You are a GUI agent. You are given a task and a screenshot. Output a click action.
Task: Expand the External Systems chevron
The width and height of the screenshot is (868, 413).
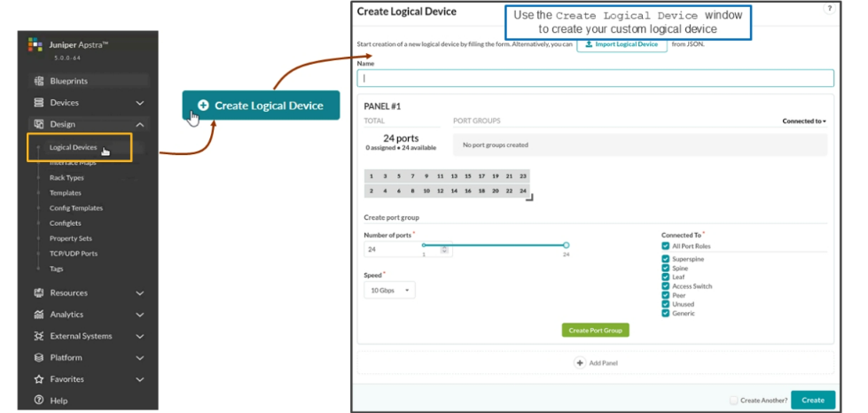pyautogui.click(x=140, y=337)
